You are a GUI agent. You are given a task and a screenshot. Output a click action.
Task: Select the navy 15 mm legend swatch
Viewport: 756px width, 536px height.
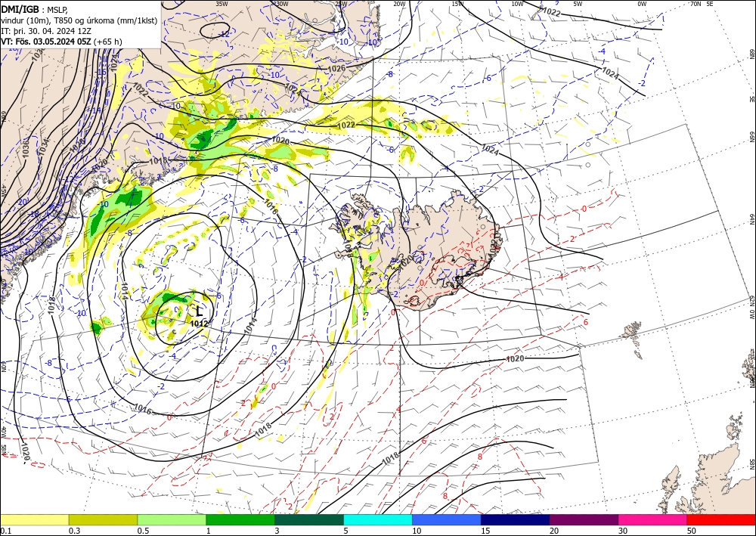516,519
